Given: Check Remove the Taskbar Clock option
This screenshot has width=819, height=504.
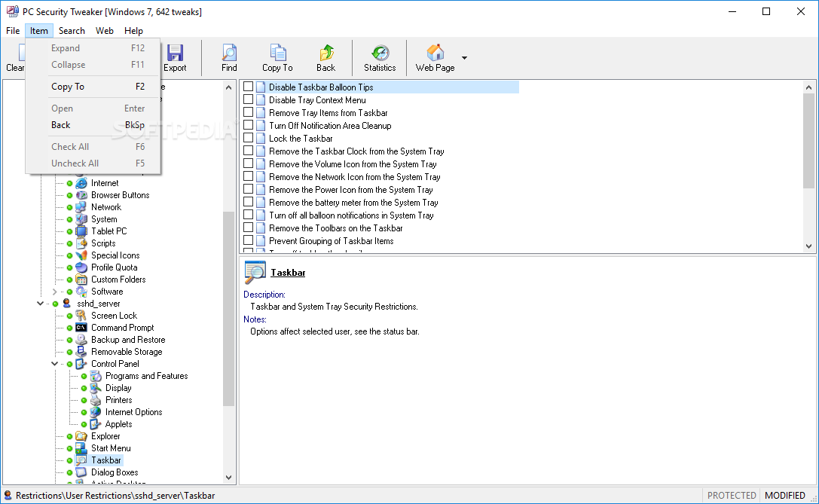Looking at the screenshot, I should pos(249,151).
